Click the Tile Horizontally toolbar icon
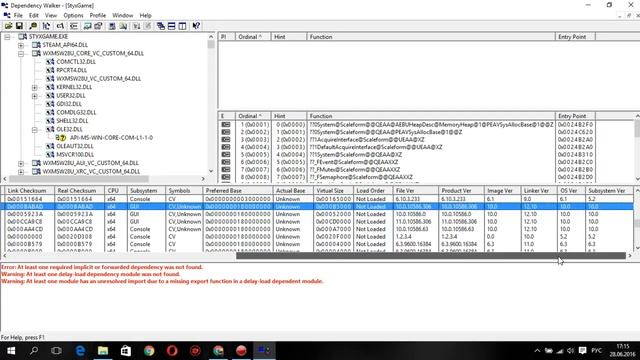640x360 pixels. click(171, 26)
